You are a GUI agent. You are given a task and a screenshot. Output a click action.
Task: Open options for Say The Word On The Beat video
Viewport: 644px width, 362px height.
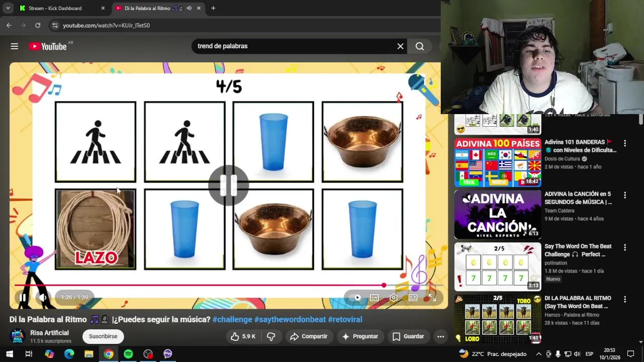tap(625, 247)
